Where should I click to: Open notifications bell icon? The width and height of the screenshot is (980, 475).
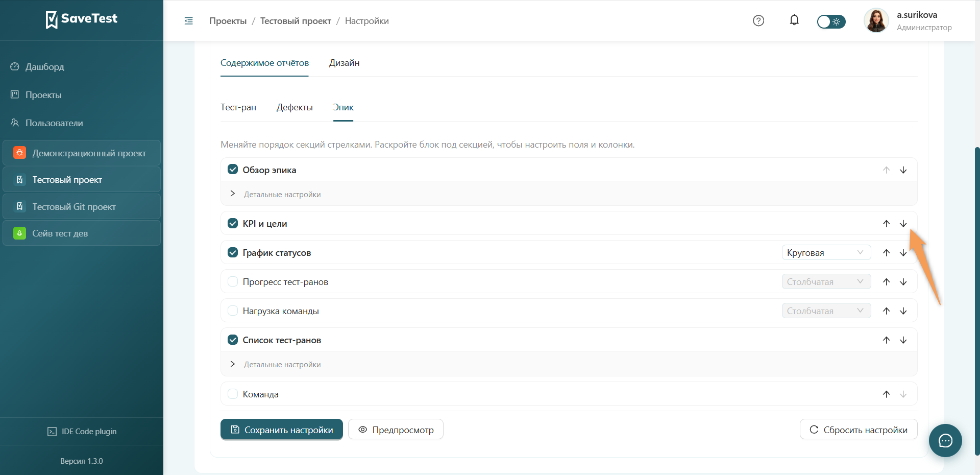coord(794,20)
